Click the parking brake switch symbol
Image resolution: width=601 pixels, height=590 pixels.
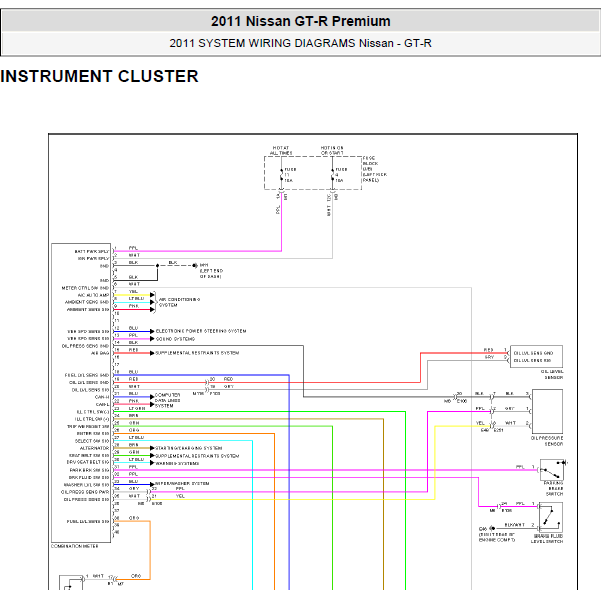click(x=552, y=469)
